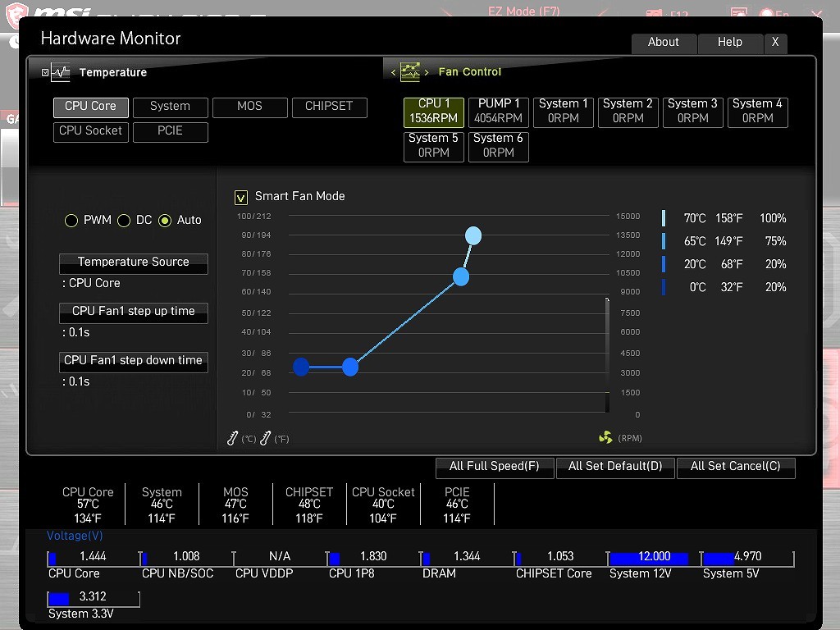The height and width of the screenshot is (630, 840).
Task: Open the Temperature Source selector
Action: point(133,263)
